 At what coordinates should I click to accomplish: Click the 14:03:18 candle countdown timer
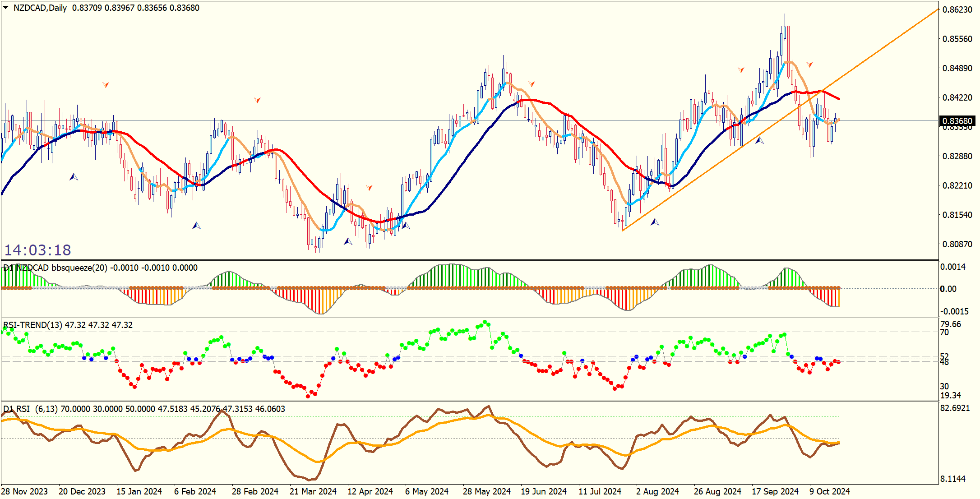coord(38,250)
